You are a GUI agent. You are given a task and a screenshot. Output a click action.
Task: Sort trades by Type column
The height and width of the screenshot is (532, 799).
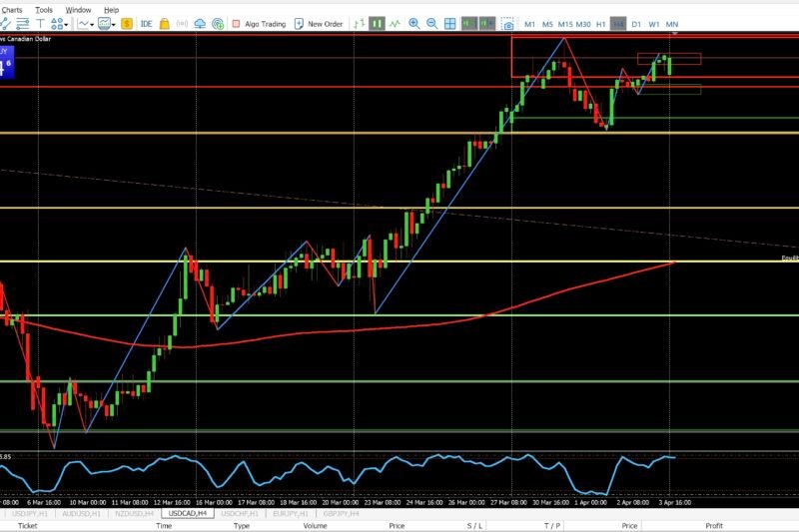pos(242,526)
